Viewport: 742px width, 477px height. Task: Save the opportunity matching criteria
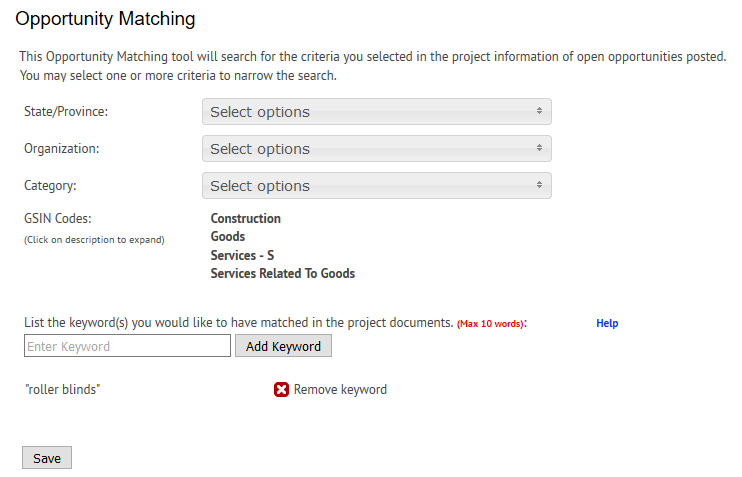pos(47,458)
